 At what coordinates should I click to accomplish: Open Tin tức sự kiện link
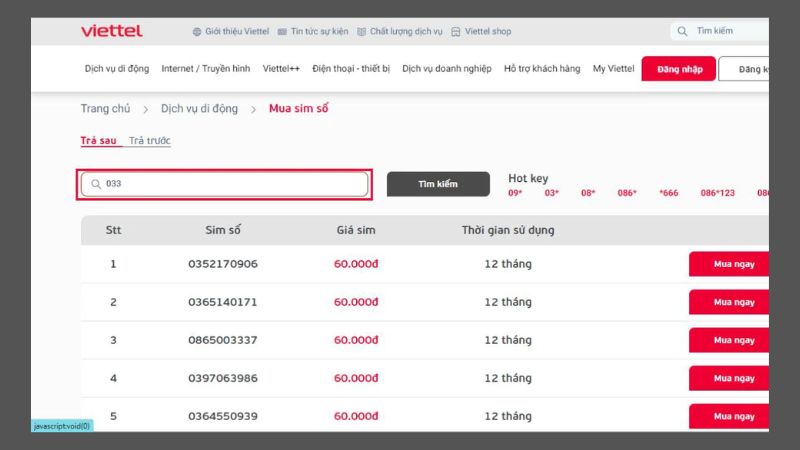pos(319,31)
